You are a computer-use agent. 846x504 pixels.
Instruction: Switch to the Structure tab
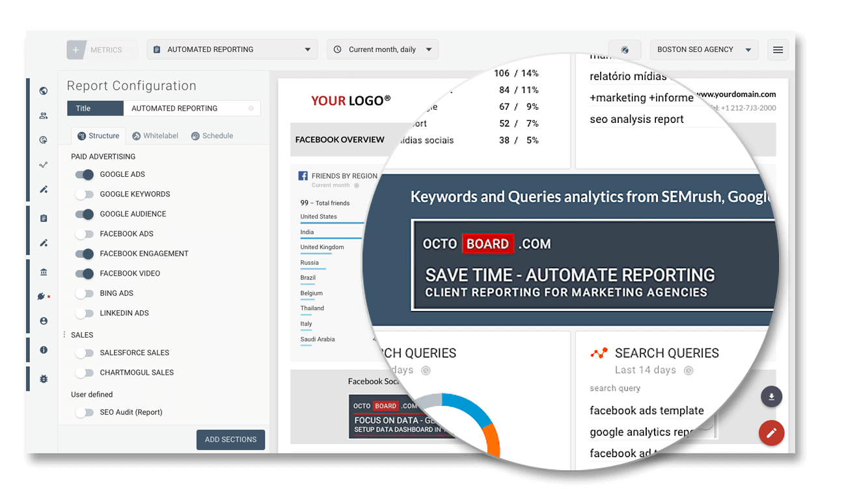(x=98, y=136)
